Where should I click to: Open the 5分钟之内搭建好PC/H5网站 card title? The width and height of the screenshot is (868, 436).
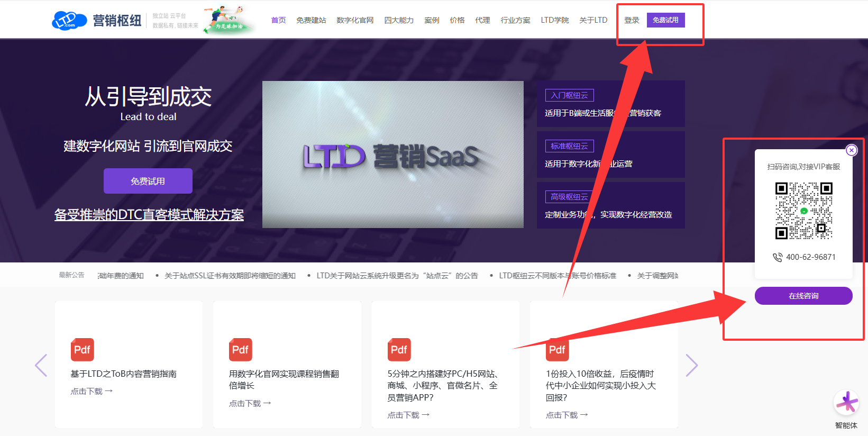443,386
